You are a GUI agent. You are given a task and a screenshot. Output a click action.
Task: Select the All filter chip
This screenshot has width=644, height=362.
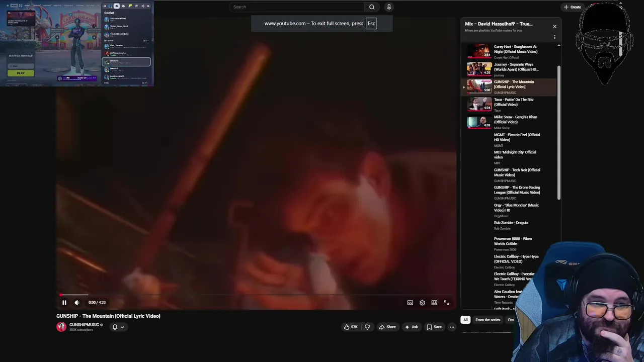[465, 320]
